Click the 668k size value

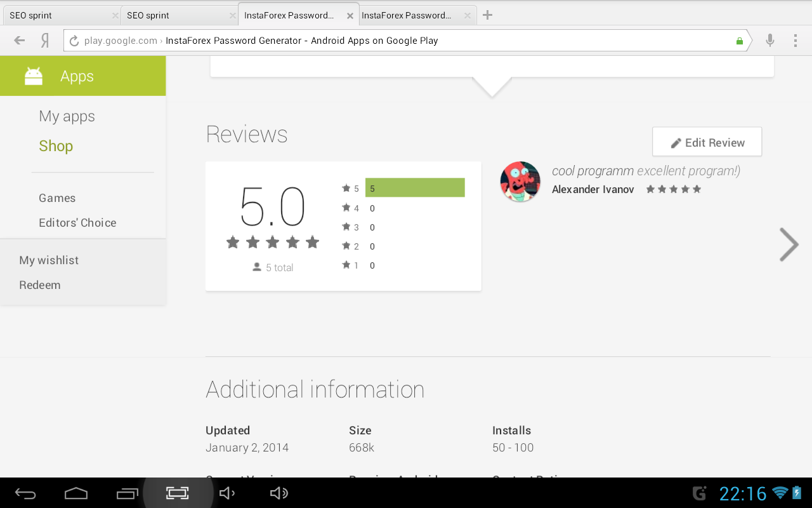click(362, 448)
